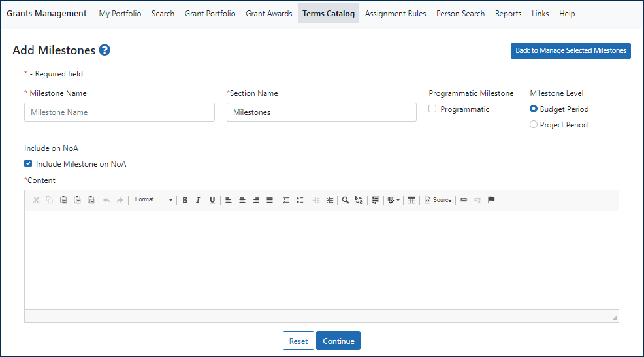This screenshot has height=357, width=644.
Task: Open Person Search
Action: (460, 14)
